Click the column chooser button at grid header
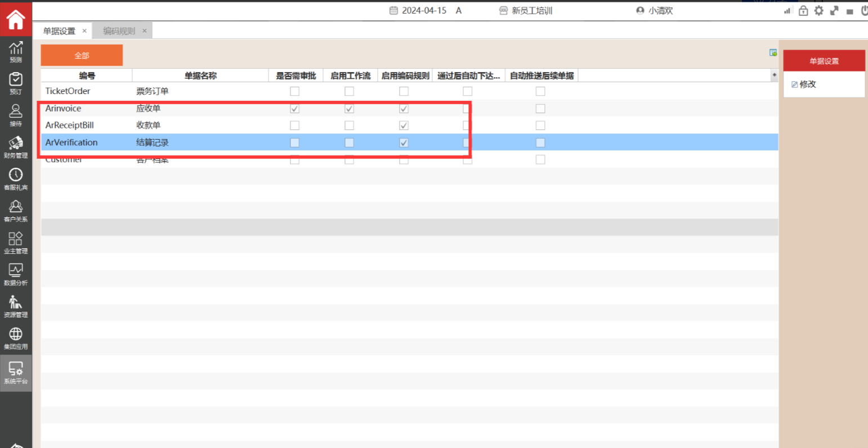This screenshot has width=868, height=448. pos(774,75)
